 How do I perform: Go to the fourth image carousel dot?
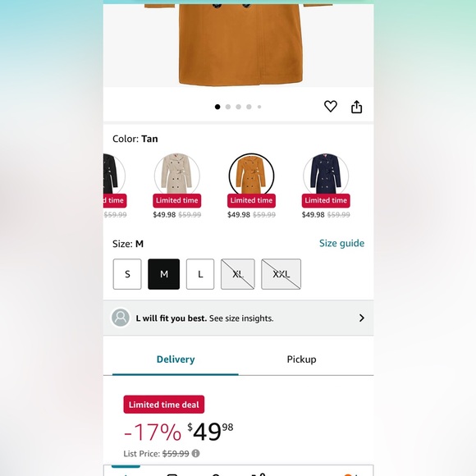pos(249,107)
